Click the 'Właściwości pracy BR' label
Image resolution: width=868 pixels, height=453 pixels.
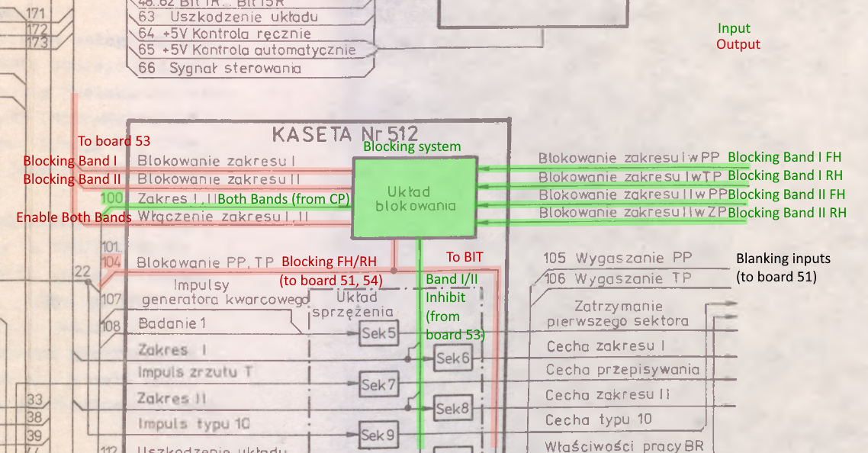tap(625, 446)
